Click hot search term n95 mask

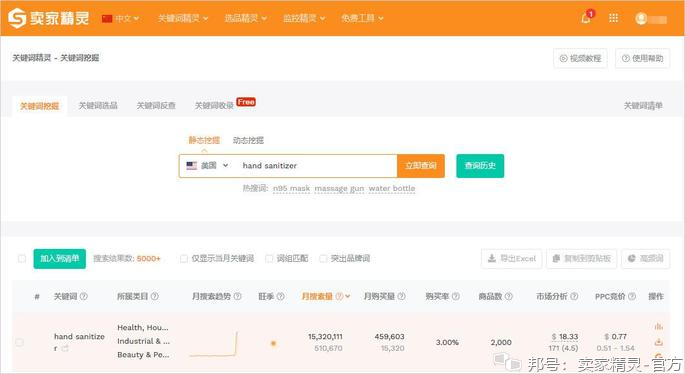coord(291,188)
